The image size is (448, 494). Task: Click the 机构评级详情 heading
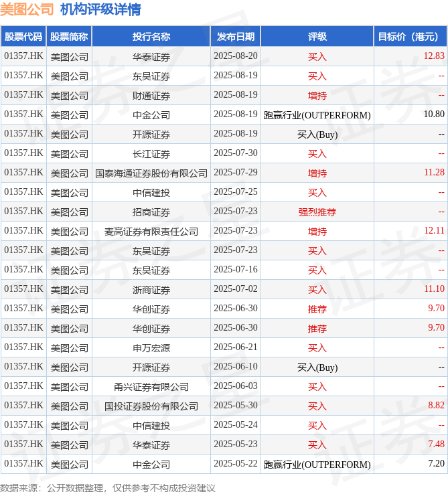click(100, 9)
